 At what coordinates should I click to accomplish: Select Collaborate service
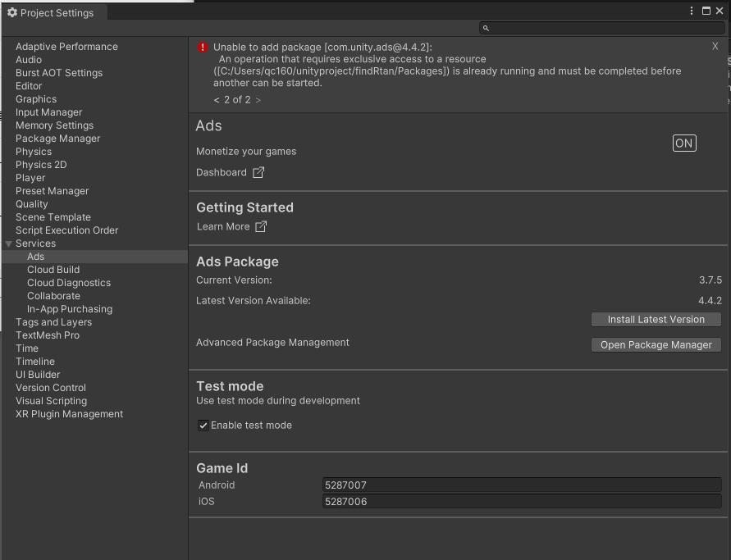click(53, 296)
